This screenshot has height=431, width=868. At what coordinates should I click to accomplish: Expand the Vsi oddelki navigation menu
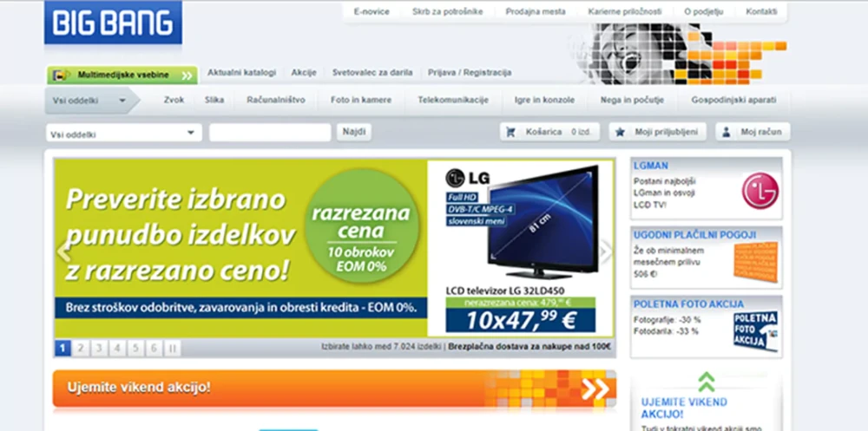tap(90, 101)
